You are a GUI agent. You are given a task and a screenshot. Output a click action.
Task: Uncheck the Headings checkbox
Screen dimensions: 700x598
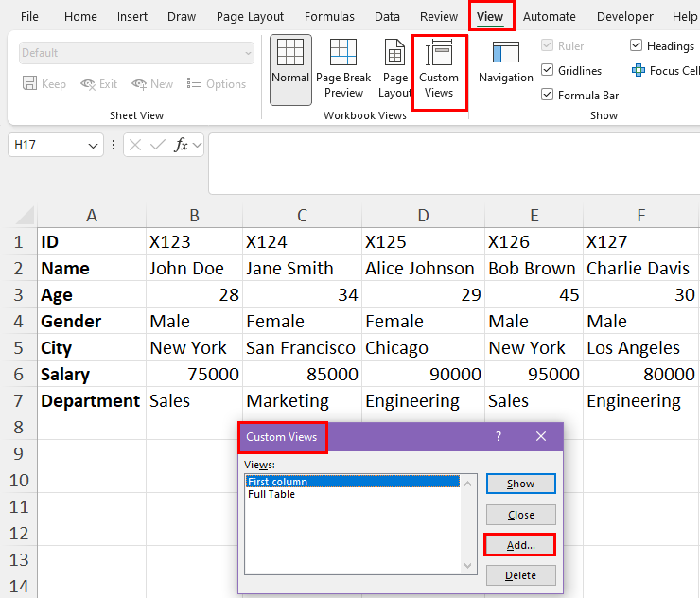click(637, 45)
